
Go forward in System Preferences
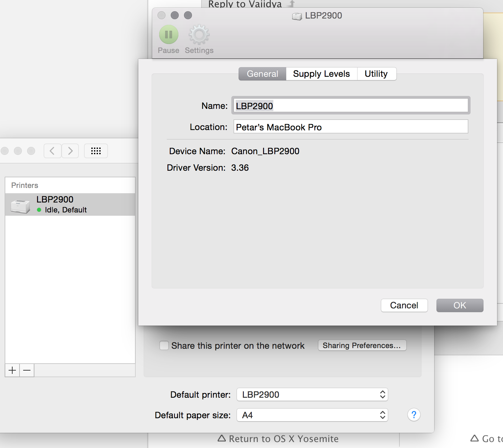tap(70, 151)
